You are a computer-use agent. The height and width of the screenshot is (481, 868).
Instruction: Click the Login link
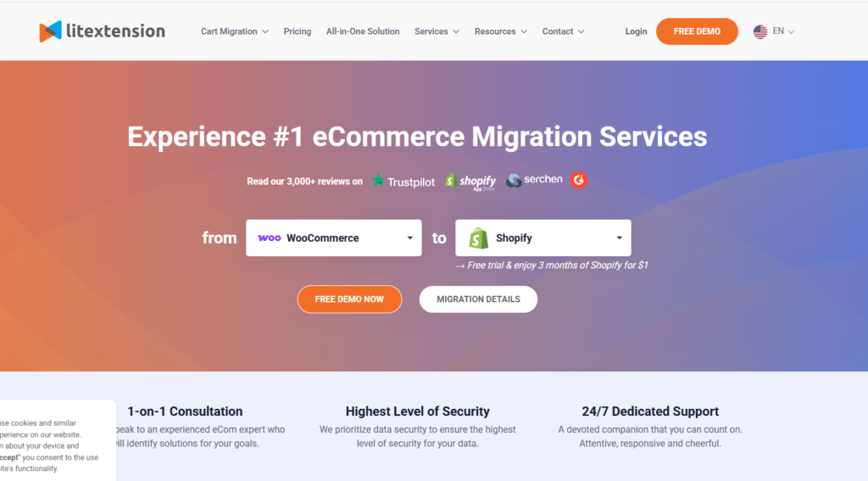pos(636,31)
